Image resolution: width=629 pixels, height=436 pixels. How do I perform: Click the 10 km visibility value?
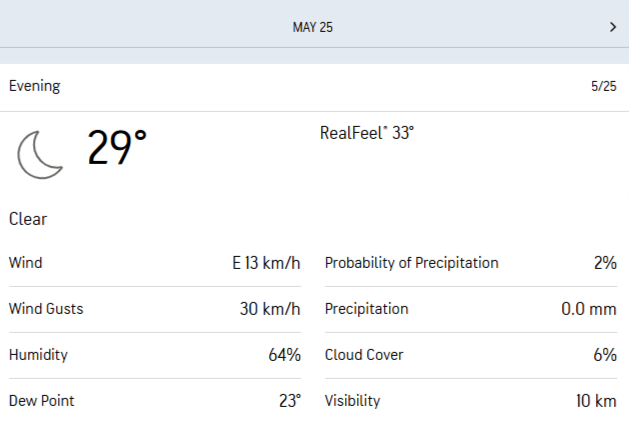pos(596,401)
